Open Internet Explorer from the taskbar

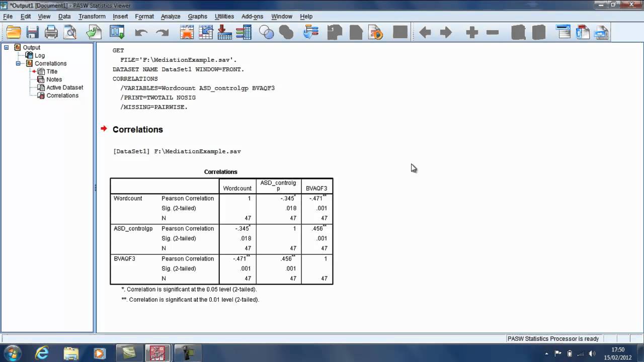click(x=41, y=353)
